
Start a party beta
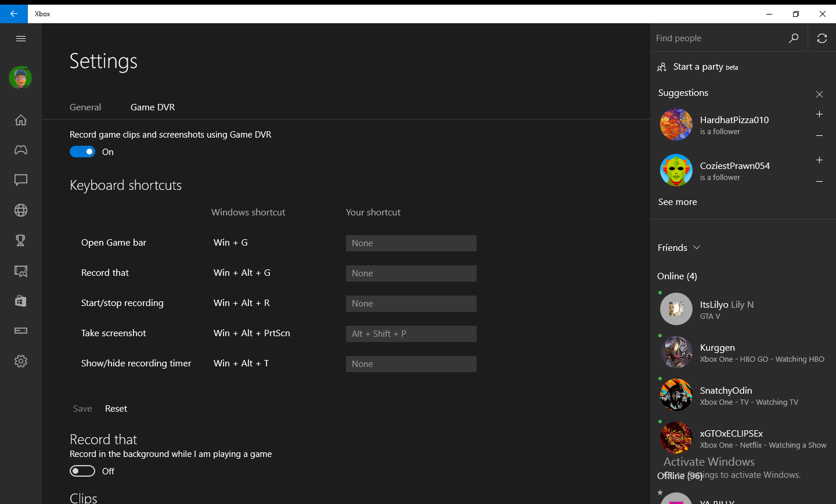706,67
